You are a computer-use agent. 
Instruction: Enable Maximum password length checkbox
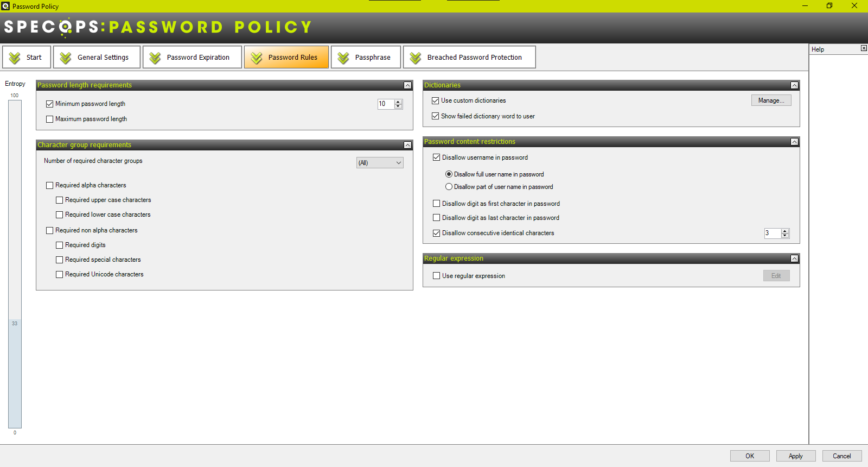(49, 119)
